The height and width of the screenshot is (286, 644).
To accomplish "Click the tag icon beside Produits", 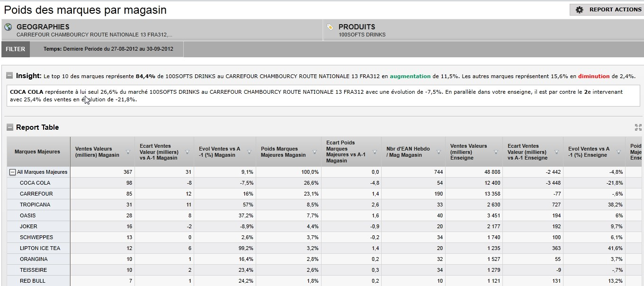I will click(330, 27).
